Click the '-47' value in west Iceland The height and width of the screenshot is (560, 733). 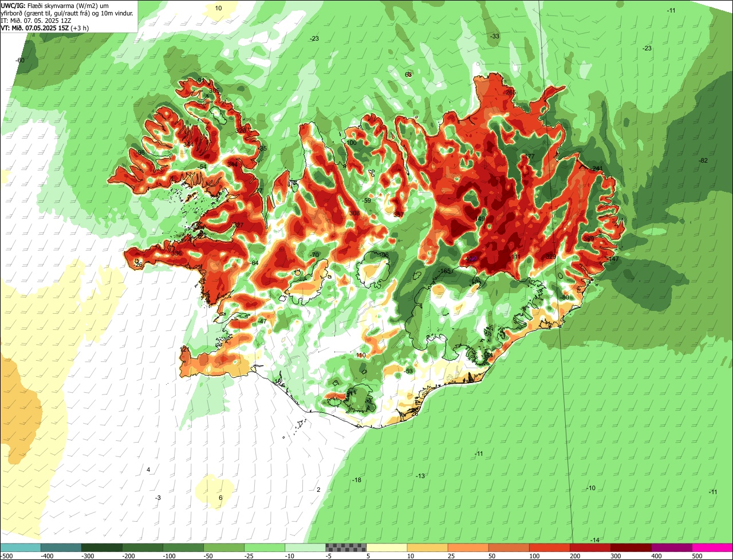pos(262,321)
